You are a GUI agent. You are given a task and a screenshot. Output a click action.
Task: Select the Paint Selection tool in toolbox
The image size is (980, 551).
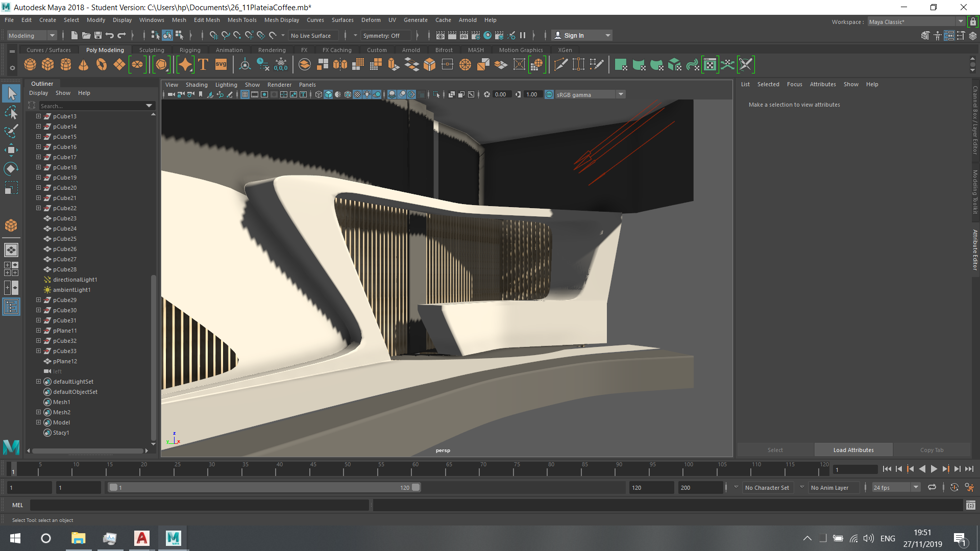(11, 131)
